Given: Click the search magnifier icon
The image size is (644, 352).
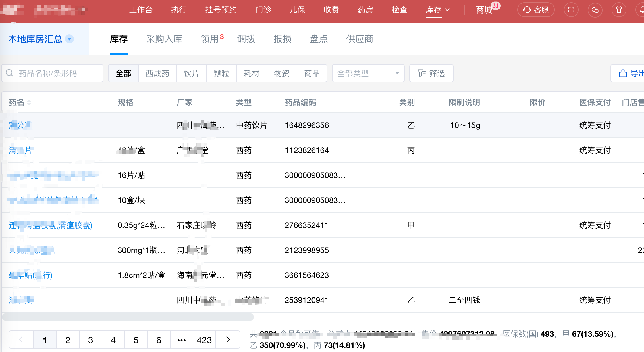Looking at the screenshot, I should [x=10, y=73].
